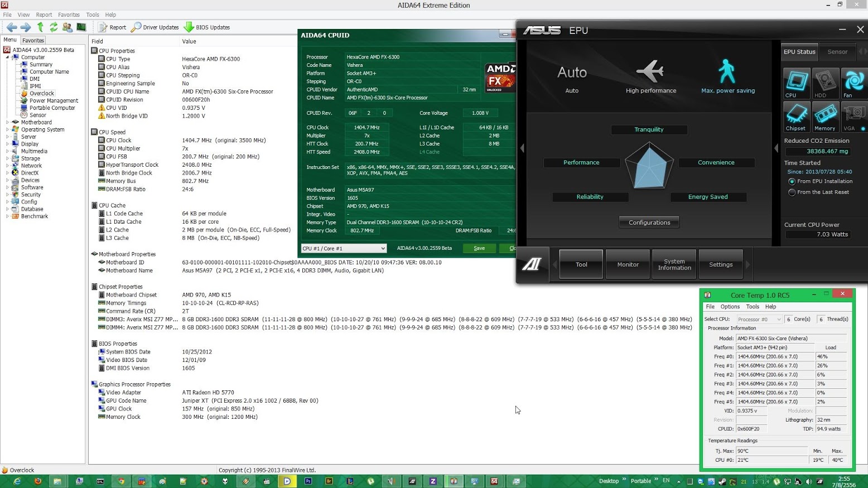The height and width of the screenshot is (488, 868).
Task: Choose the High performance airplane mode
Action: [650, 77]
